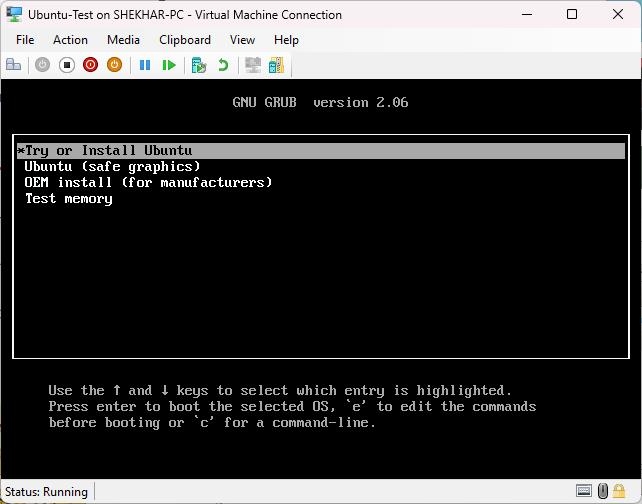Open the Action menu
642x504 pixels.
(x=70, y=40)
